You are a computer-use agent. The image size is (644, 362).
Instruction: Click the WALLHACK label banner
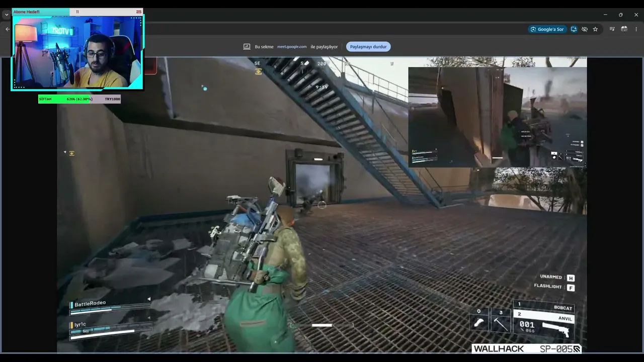coord(499,349)
